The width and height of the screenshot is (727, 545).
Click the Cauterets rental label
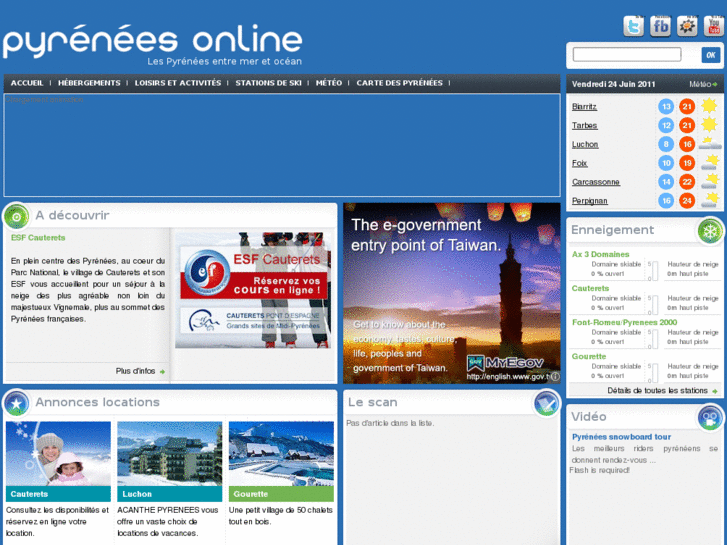(58, 494)
